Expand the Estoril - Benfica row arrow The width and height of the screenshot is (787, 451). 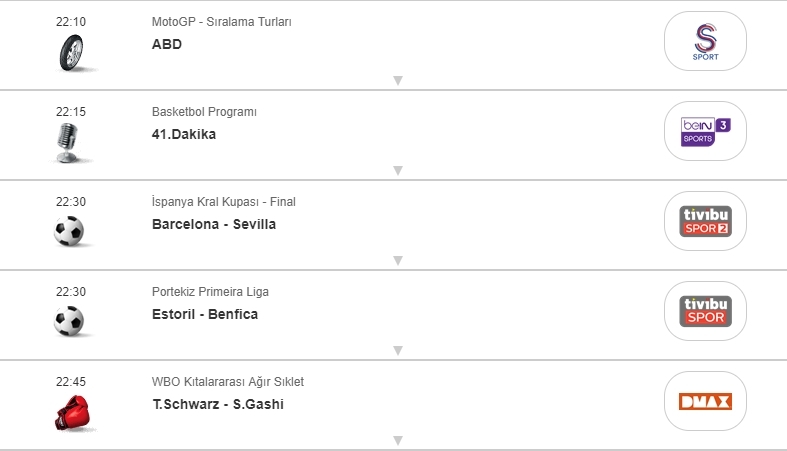click(397, 351)
